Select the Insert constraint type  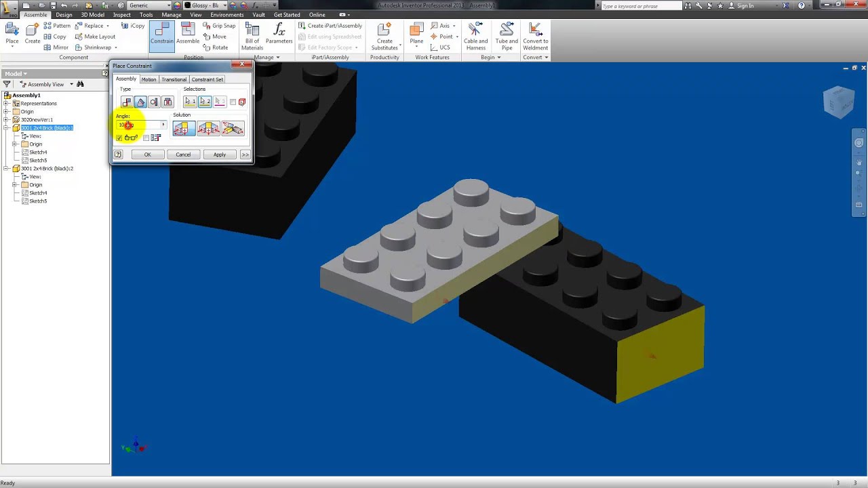click(168, 102)
